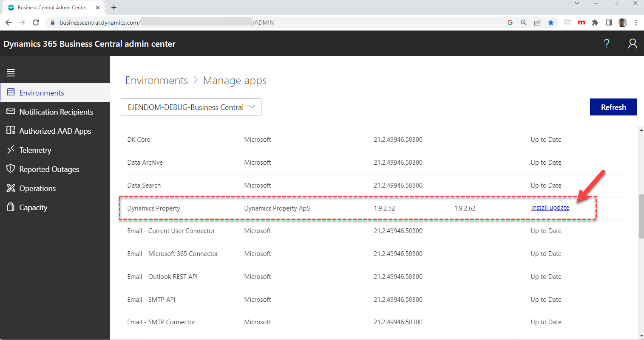Click installed version '1.9.2.52'

point(384,208)
